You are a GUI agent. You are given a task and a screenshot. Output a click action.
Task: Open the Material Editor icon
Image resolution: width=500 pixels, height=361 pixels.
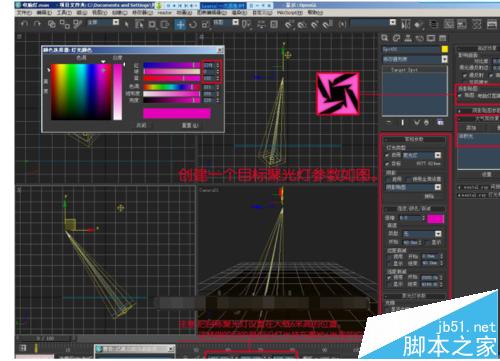477,24
